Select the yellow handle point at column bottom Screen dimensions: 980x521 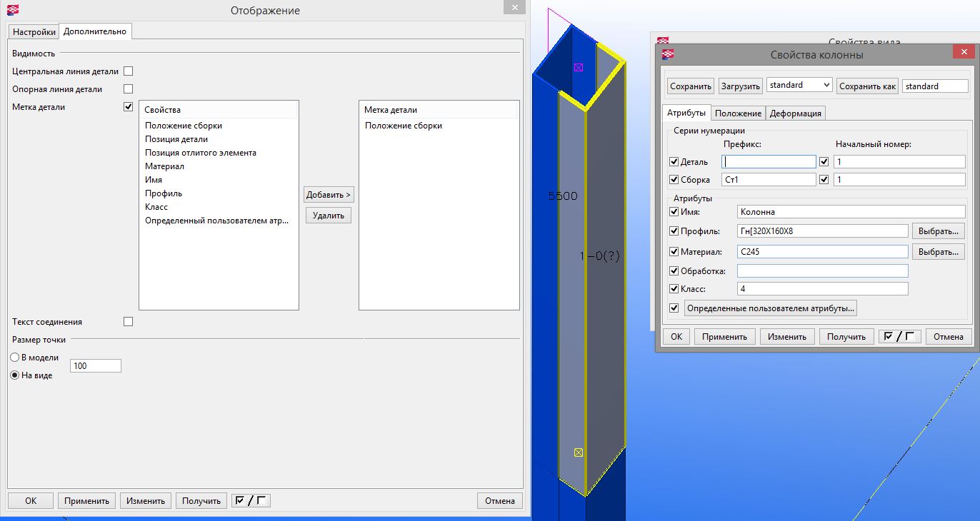click(x=579, y=452)
